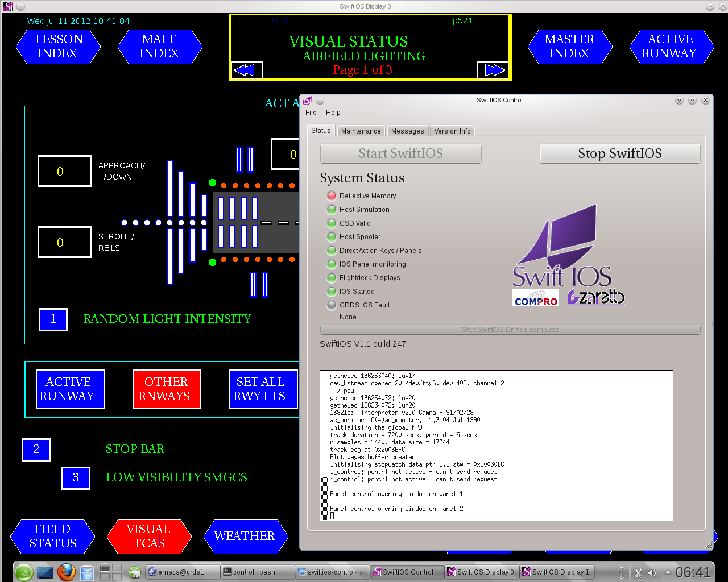Toggle the number 3 Low Visibility SMGCS box

click(x=76, y=478)
